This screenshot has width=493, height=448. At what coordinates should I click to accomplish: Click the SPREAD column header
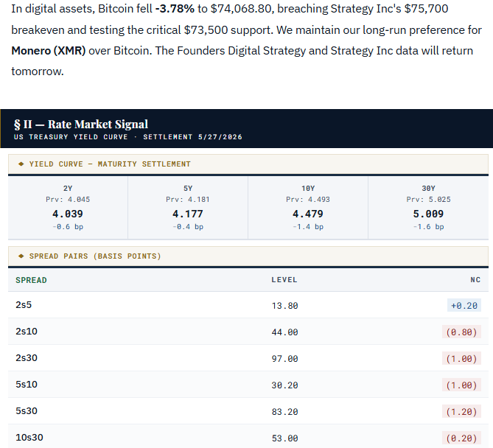(31, 280)
